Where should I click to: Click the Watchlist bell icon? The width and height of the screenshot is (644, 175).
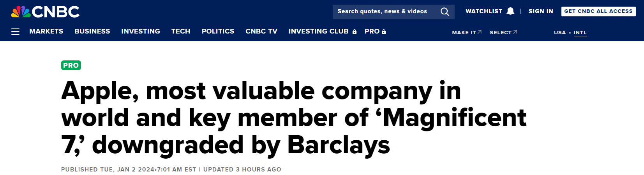(x=510, y=11)
